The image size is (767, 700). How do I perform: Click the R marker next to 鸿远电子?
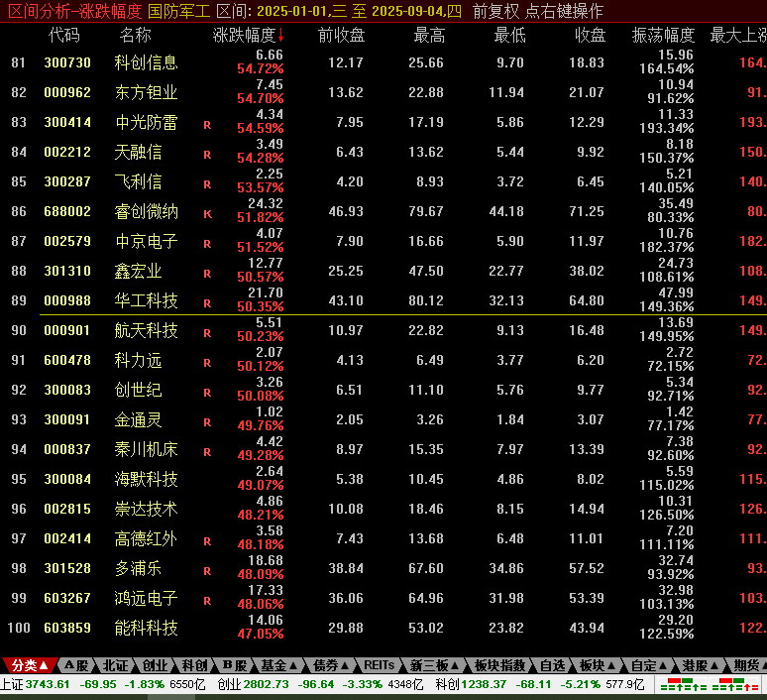(x=207, y=601)
